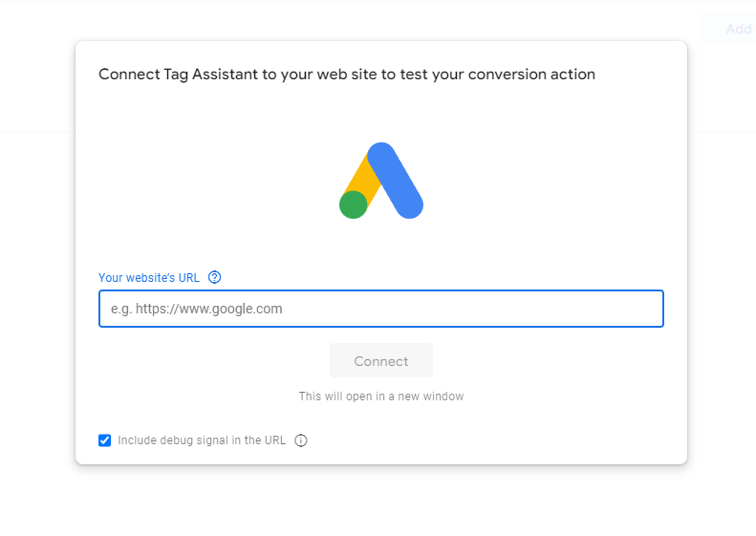The width and height of the screenshot is (756, 536).
Task: Click the "This will open in a new window" note
Action: click(x=380, y=396)
